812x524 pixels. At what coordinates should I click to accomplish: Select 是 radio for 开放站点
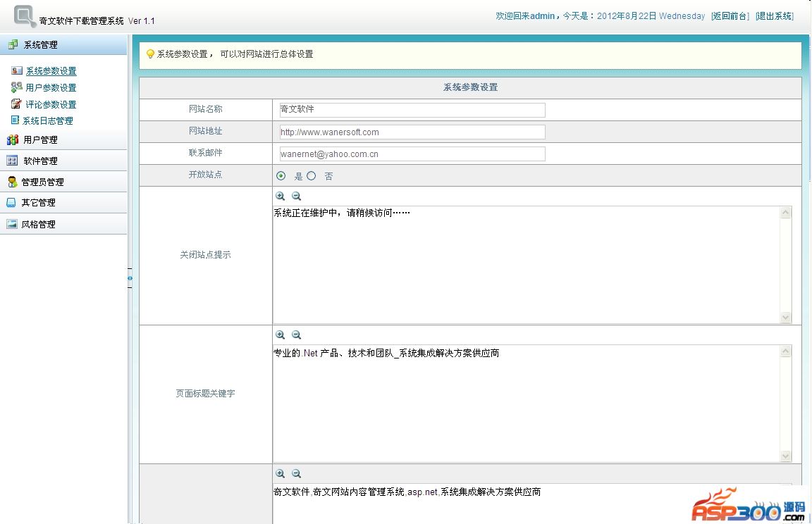(x=281, y=176)
